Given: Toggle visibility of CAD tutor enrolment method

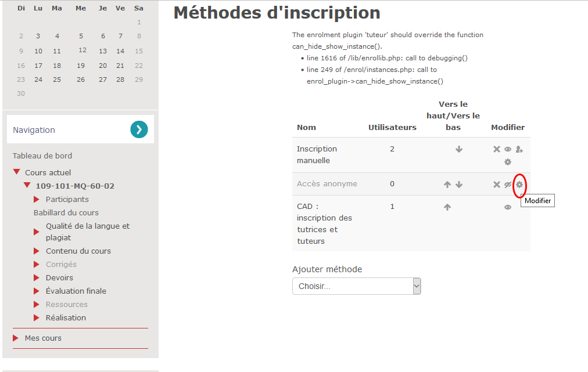Looking at the screenshot, I should click(508, 207).
